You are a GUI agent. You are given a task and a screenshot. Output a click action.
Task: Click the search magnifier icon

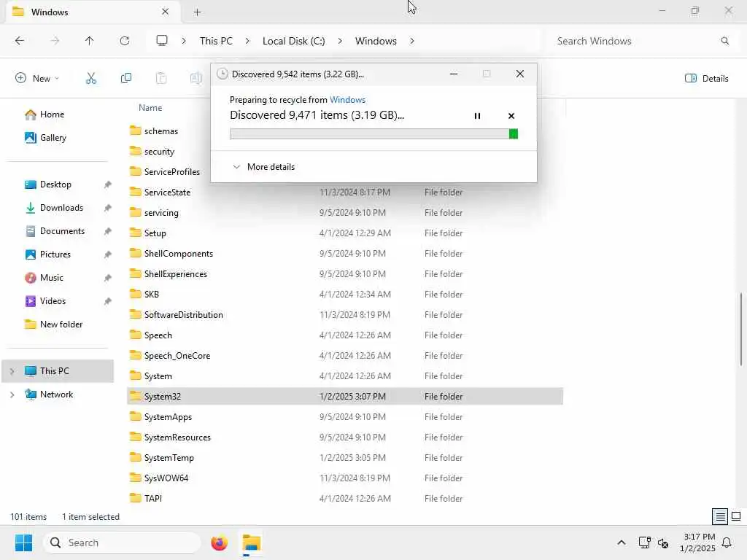click(724, 41)
